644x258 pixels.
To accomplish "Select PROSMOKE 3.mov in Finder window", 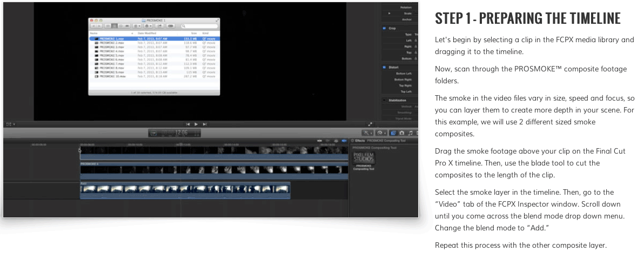I will click(x=154, y=47).
